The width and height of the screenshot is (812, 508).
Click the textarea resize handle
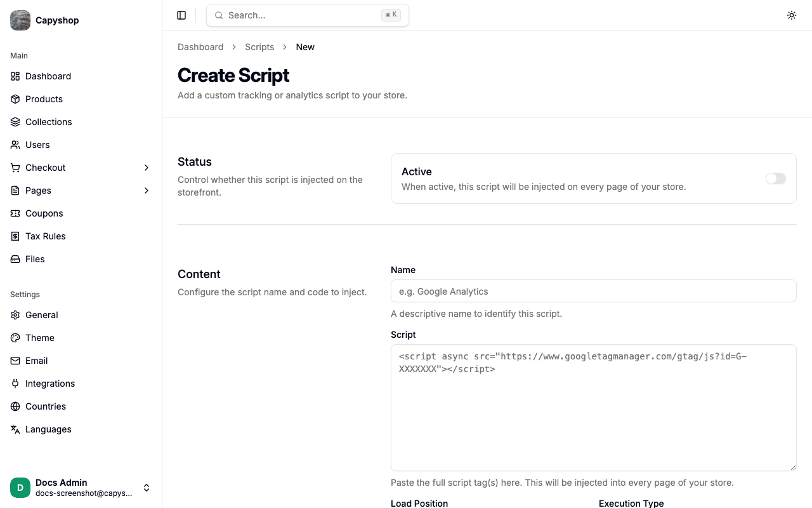tap(792, 467)
